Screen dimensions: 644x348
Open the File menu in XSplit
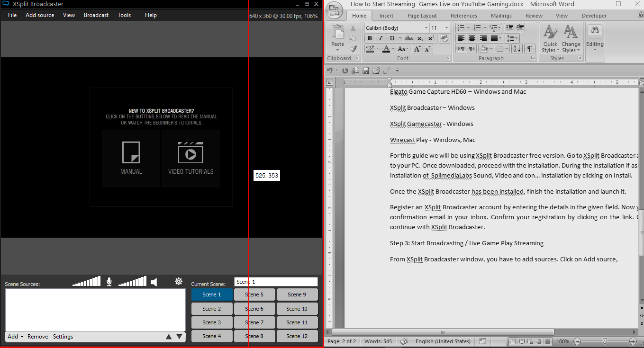coord(12,15)
